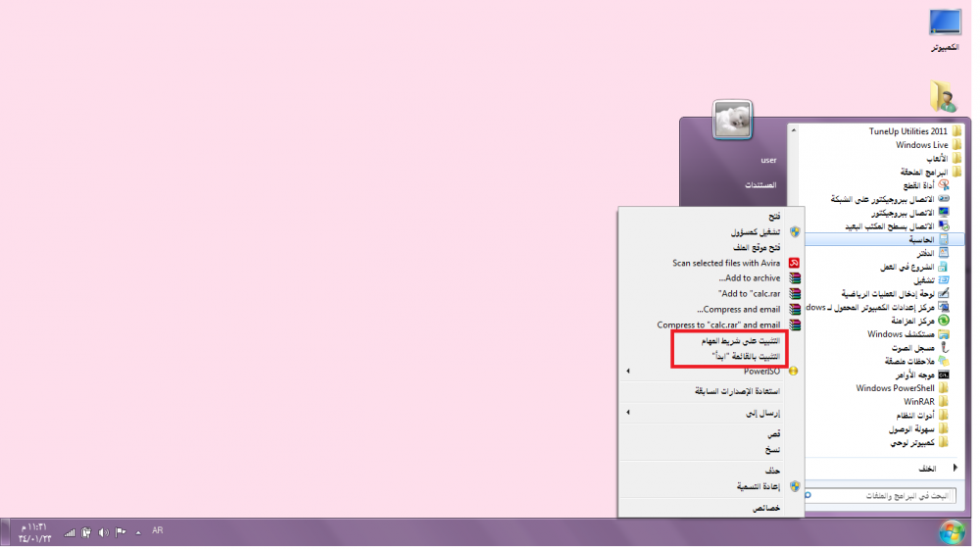Click the search programs and files box
Screen dimensions: 980x549
[887, 497]
